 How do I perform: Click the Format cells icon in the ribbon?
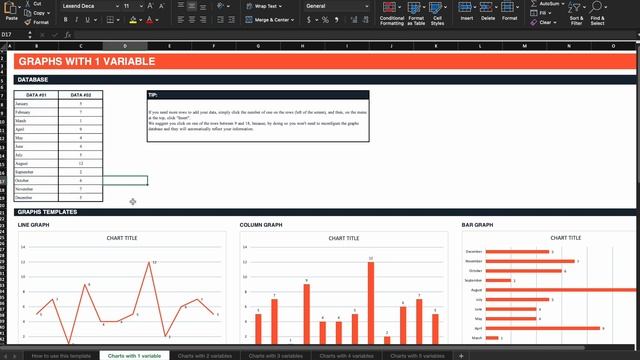coord(507,7)
